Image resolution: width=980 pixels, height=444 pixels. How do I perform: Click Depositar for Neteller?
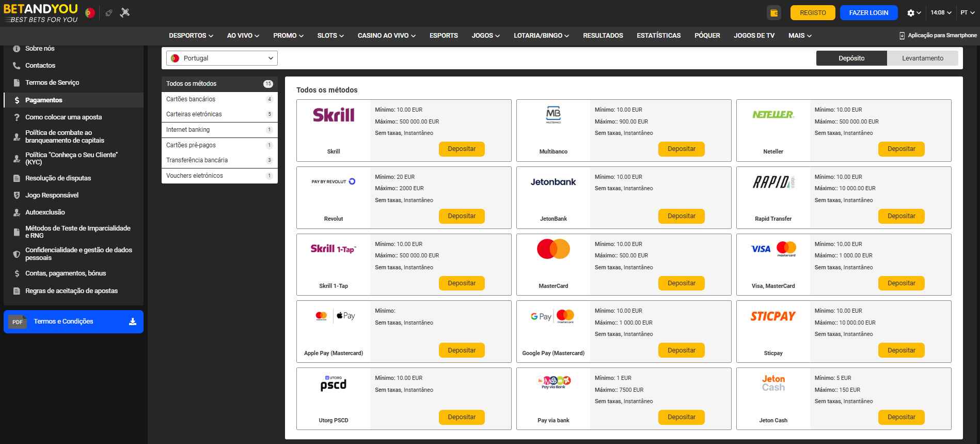click(901, 149)
